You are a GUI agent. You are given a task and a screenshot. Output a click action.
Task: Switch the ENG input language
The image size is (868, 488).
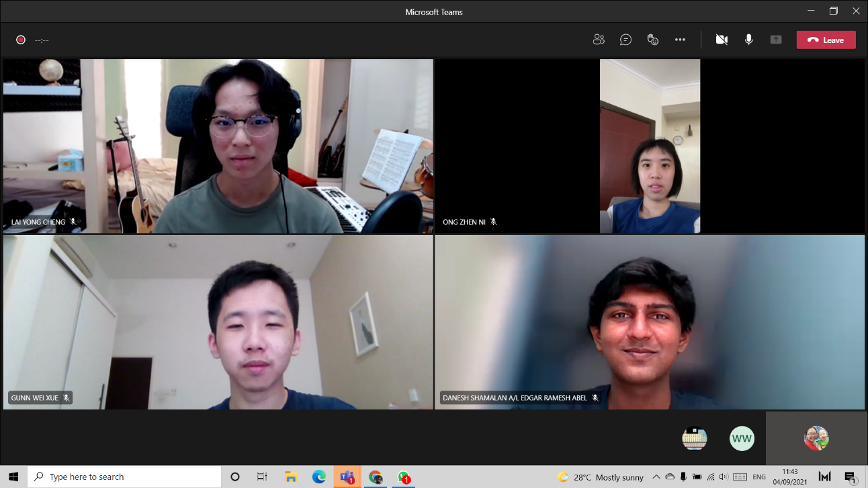759,477
